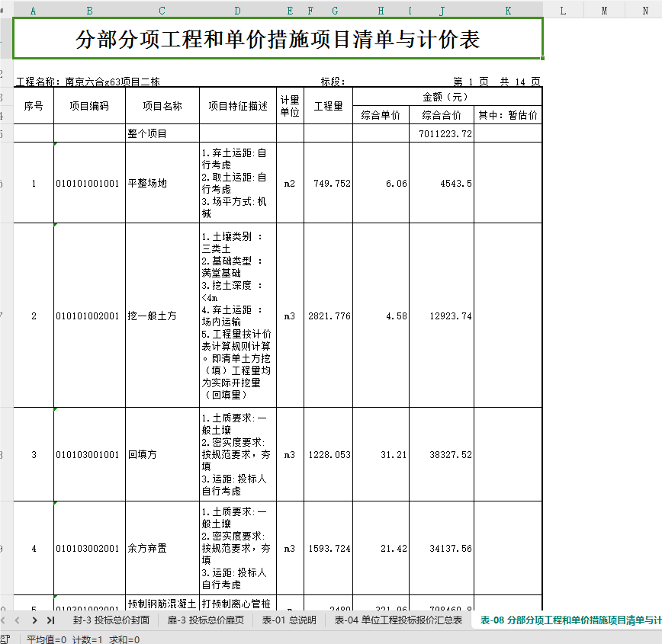
Task: Click the 整个项目 cell
Action: pyautogui.click(x=162, y=133)
